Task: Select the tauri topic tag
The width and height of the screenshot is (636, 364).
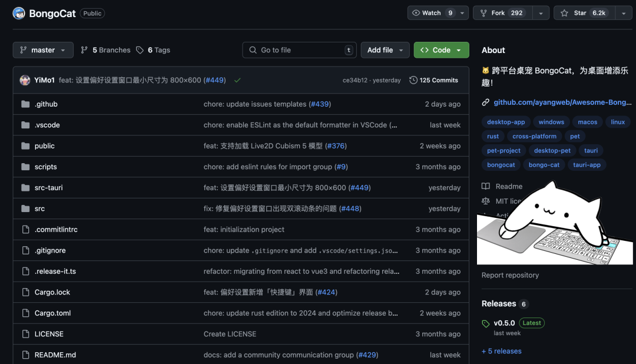Action: 591,151
